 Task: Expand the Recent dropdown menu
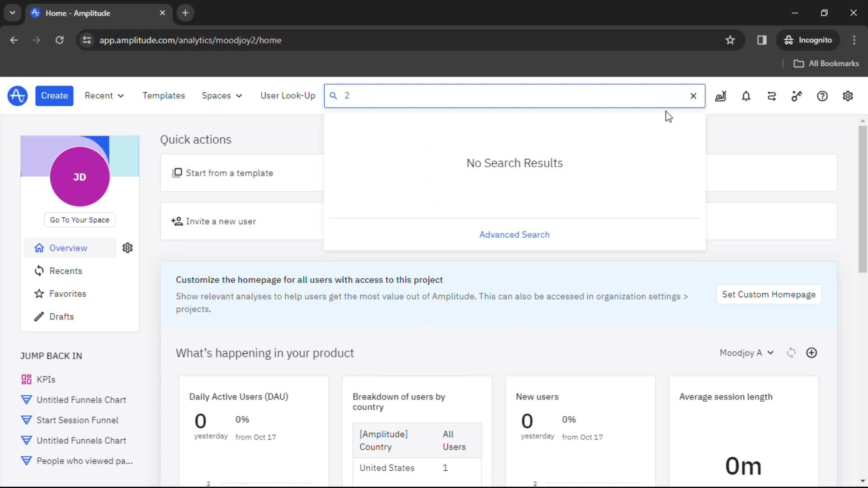point(104,95)
